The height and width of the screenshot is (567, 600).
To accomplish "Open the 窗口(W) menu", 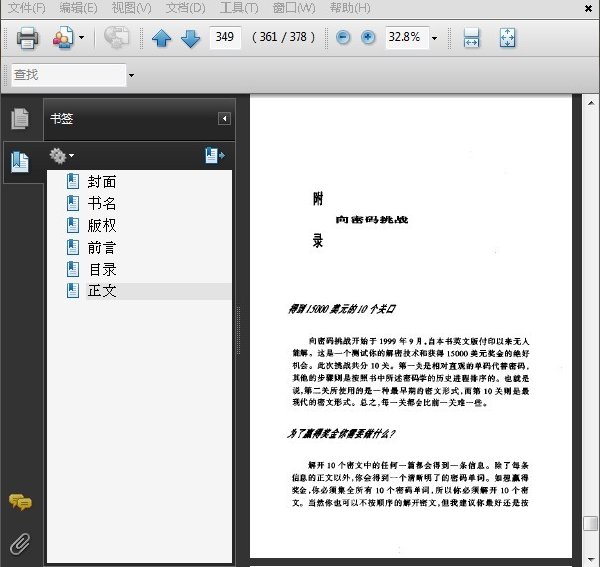I will pyautogui.click(x=294, y=8).
